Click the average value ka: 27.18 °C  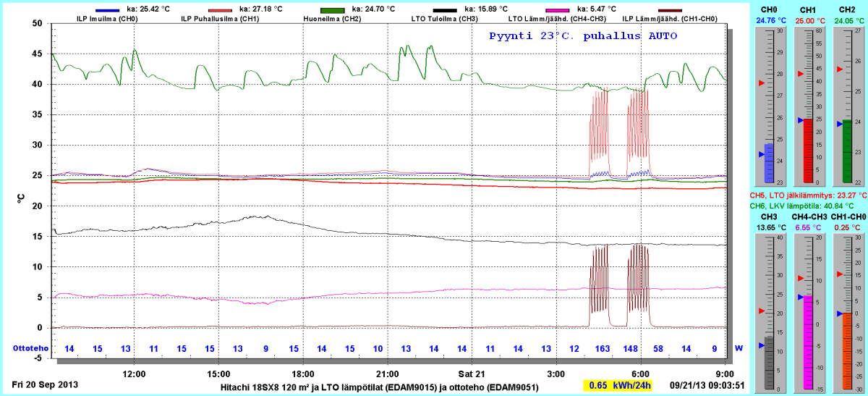coord(261,9)
